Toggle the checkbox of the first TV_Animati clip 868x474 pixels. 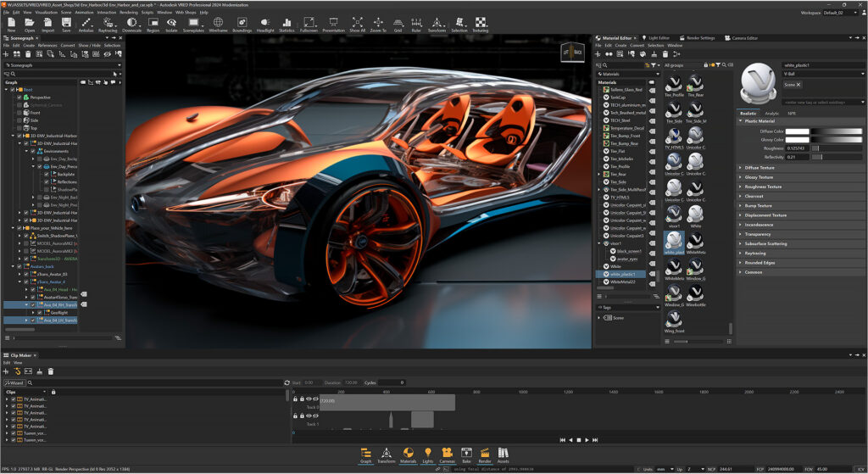click(x=14, y=399)
